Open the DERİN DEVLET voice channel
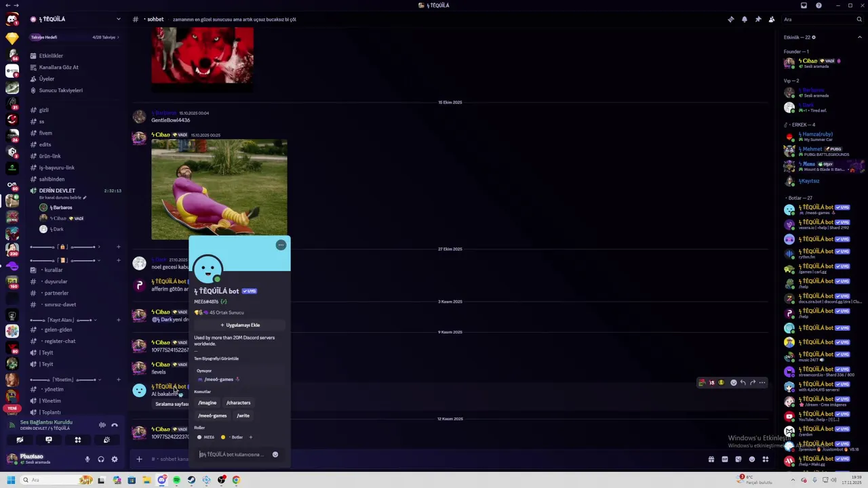868x488 pixels. pyautogui.click(x=75, y=190)
